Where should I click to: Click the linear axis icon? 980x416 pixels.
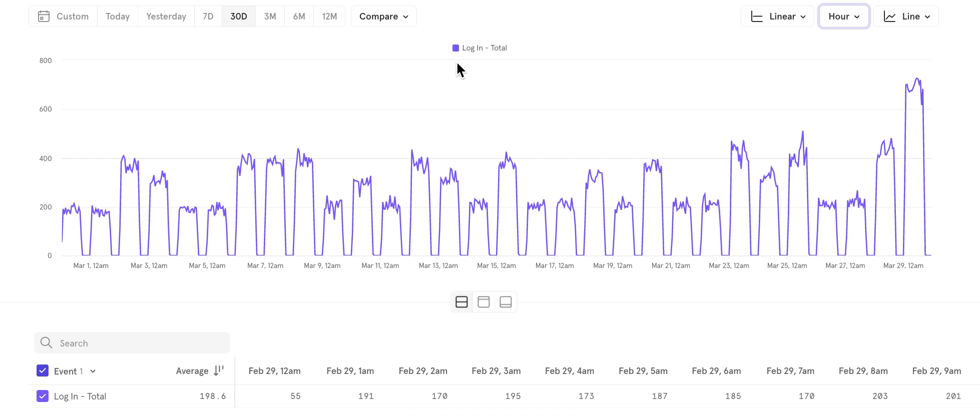point(757,16)
